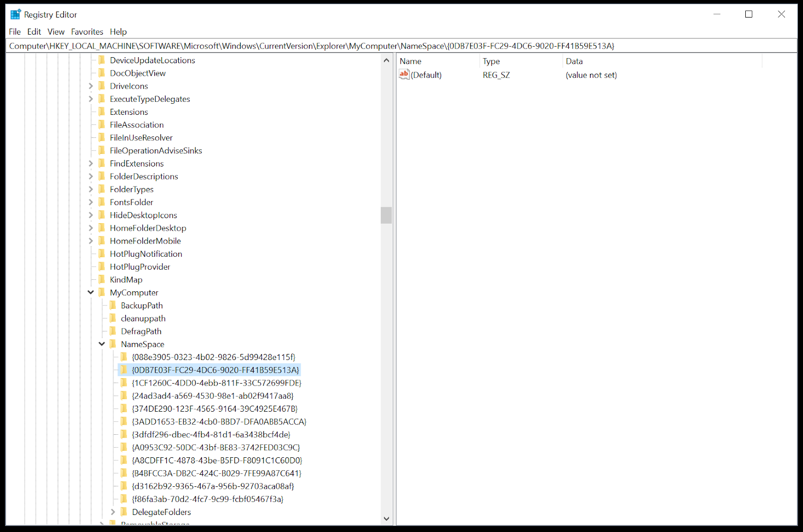Click the Name column header
Image resolution: width=803 pixels, height=532 pixels.
(x=438, y=61)
